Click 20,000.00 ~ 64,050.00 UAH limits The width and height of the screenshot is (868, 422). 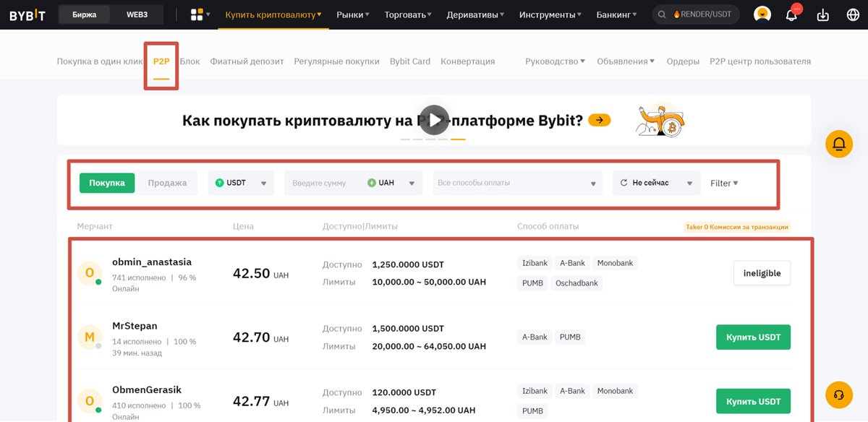(x=429, y=346)
